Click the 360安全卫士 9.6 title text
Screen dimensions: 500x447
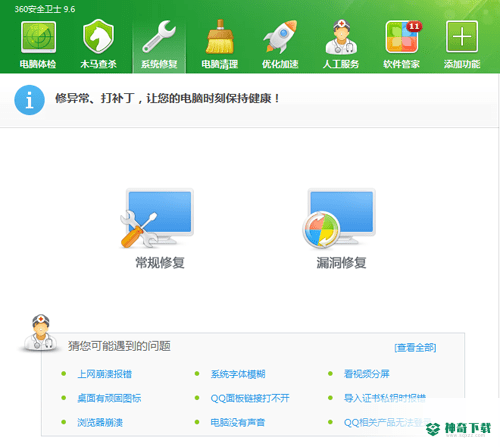coord(45,9)
